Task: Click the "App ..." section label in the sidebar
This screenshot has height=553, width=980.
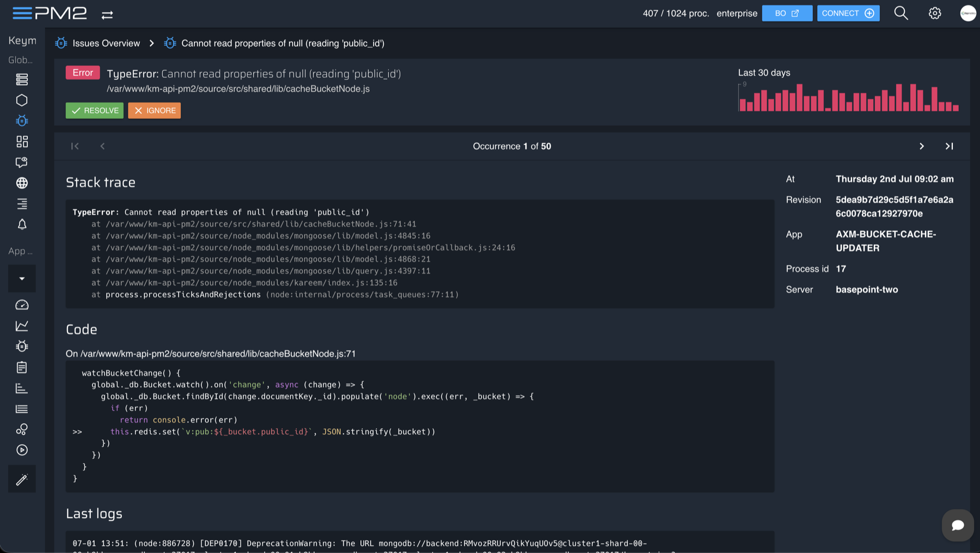Action: coord(21,251)
